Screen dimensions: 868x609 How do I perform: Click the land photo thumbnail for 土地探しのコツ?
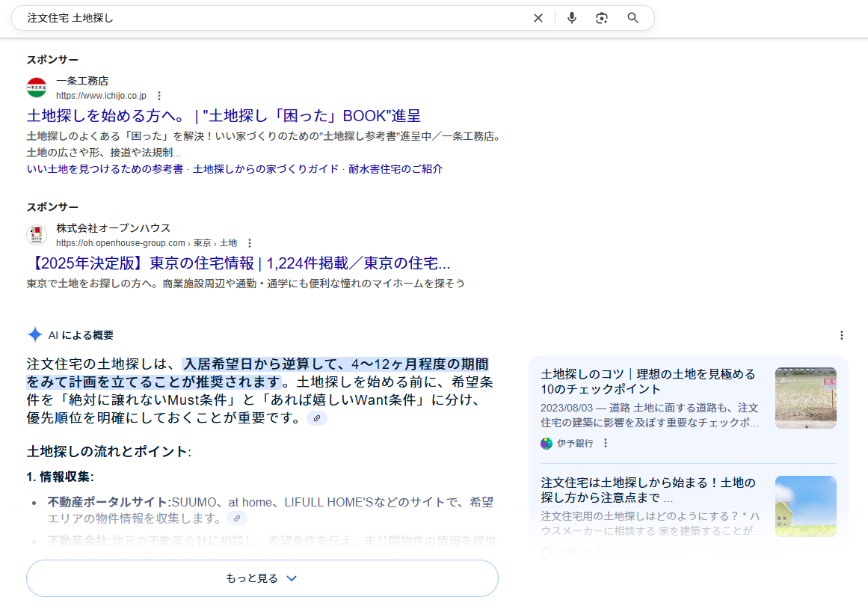click(x=806, y=398)
